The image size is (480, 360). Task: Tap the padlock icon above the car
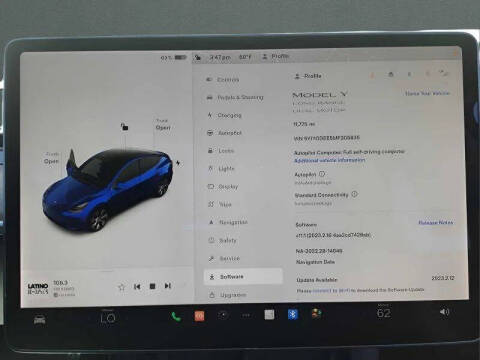tap(124, 127)
